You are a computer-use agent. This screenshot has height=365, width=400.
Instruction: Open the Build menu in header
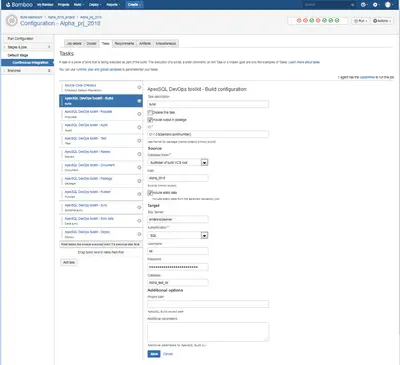(79, 5)
